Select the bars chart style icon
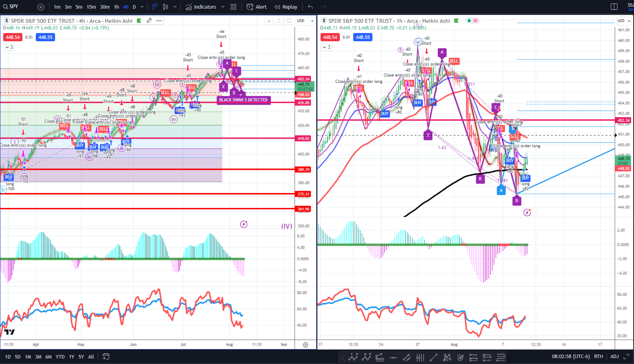Image resolution: width=634 pixels, height=364 pixels. pyautogui.click(x=155, y=7)
